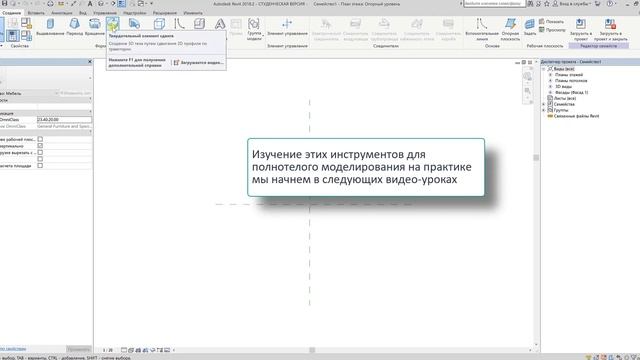The width and height of the screenshot is (640, 360).
Task: Toggle the checkbox above the area calculation row
Action: pos(40,159)
